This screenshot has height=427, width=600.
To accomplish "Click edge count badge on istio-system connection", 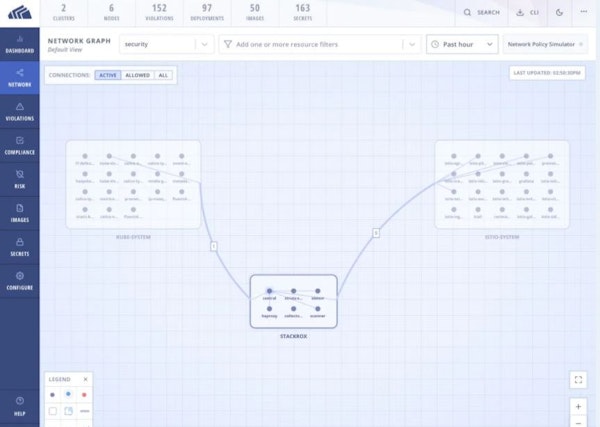I will (x=376, y=233).
